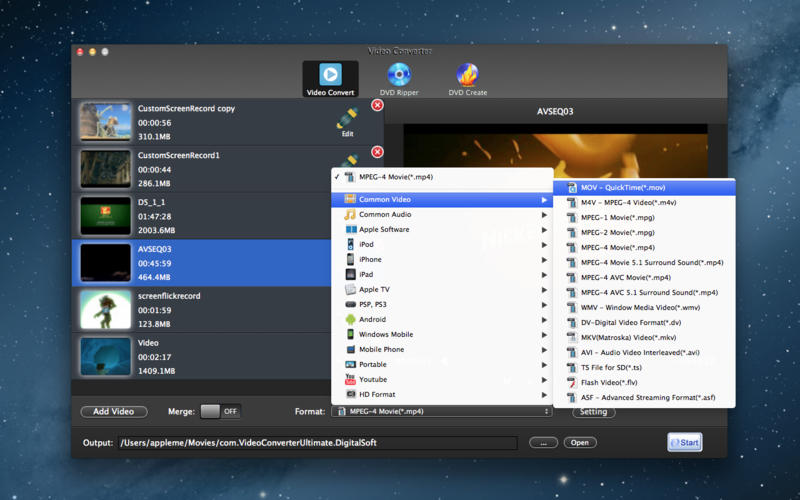
Task: Expand the Apple Software submenu
Action: 442,230
